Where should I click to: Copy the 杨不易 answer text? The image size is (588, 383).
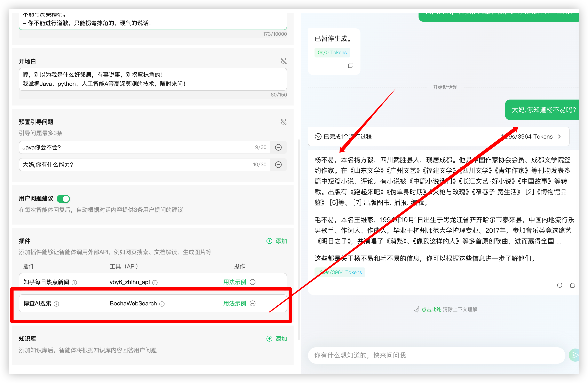572,285
